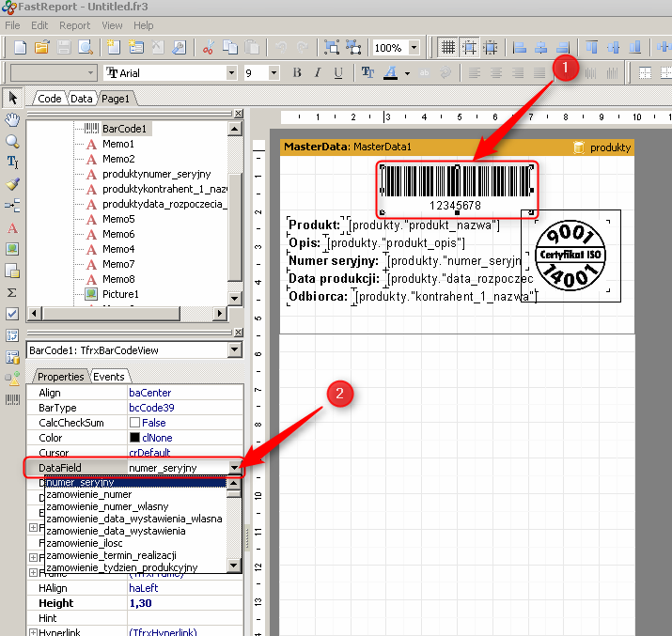Switch to the Code tab

tap(49, 99)
